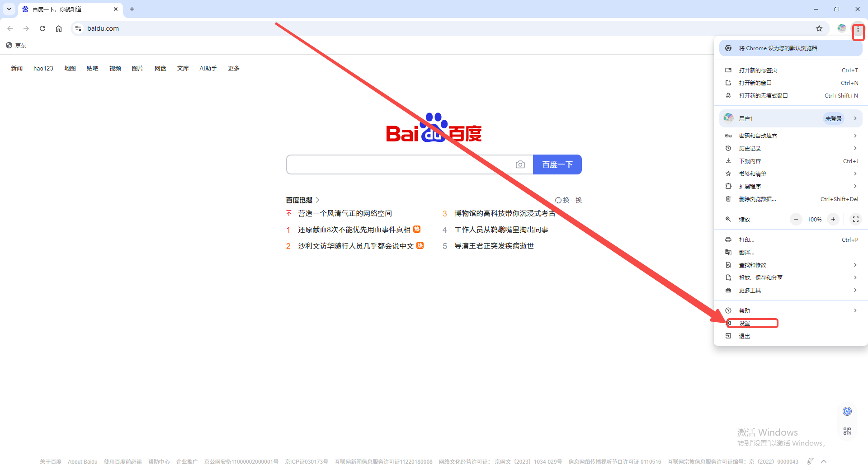Expand 历史记录 submenu

(x=791, y=148)
